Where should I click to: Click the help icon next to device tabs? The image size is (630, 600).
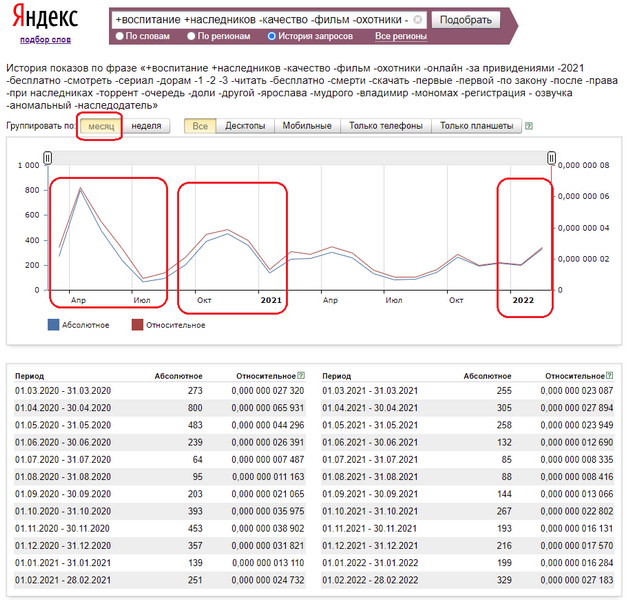(x=529, y=127)
